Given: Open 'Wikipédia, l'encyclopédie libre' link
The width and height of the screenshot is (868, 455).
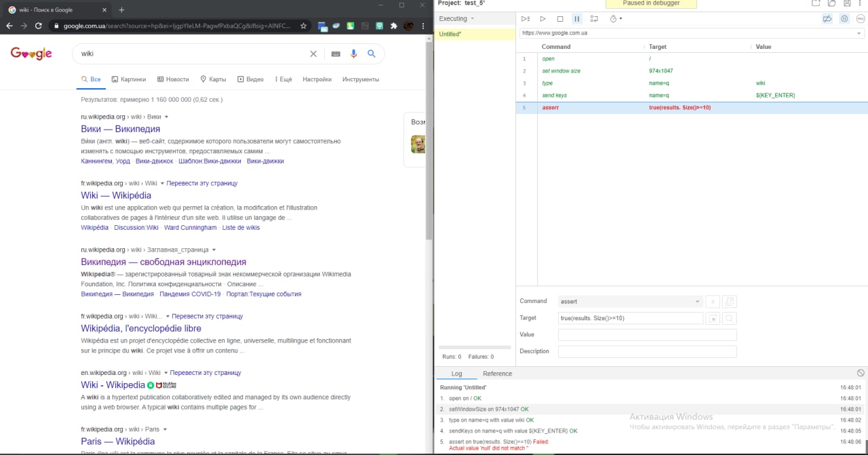Looking at the screenshot, I should point(141,328).
